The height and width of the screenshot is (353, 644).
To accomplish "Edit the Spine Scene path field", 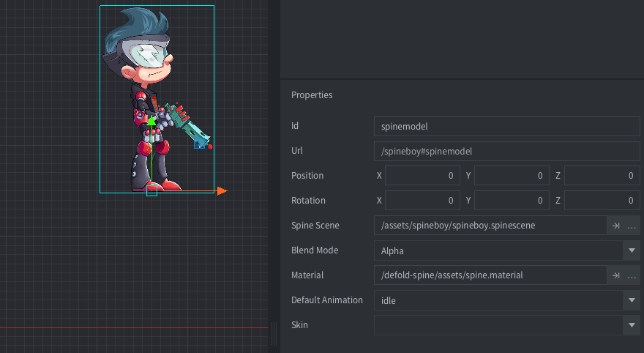I will [490, 226].
